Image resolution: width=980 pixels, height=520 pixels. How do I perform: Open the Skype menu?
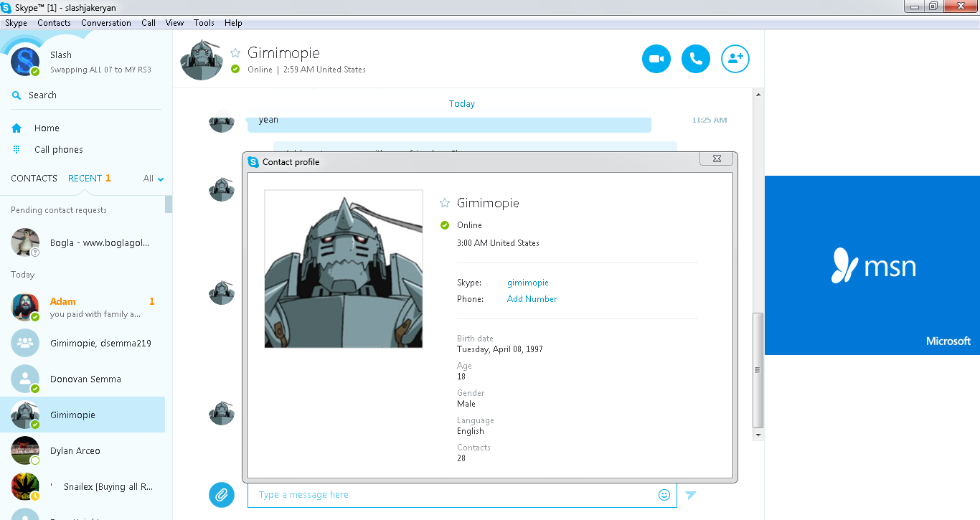pyautogui.click(x=16, y=23)
